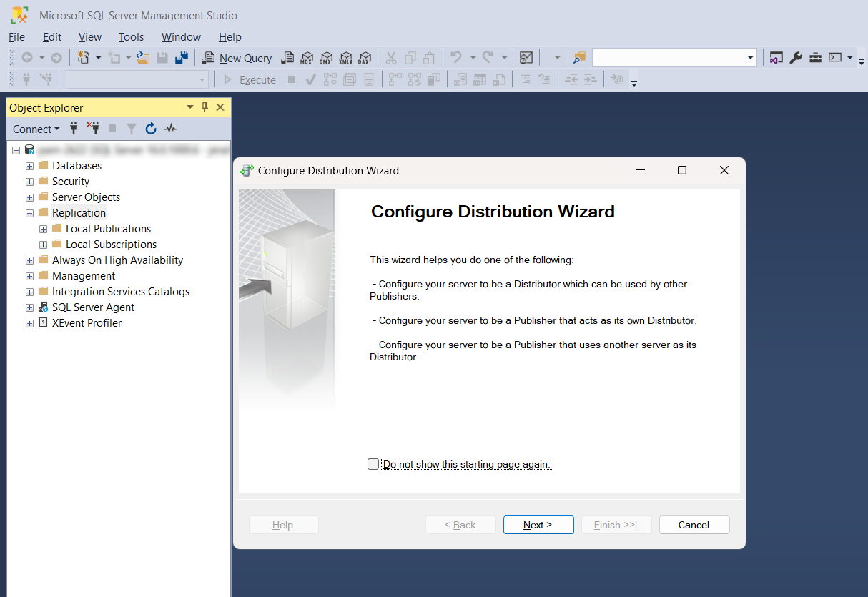Select the New DMX Query icon
The height and width of the screenshot is (597, 868).
point(327,58)
